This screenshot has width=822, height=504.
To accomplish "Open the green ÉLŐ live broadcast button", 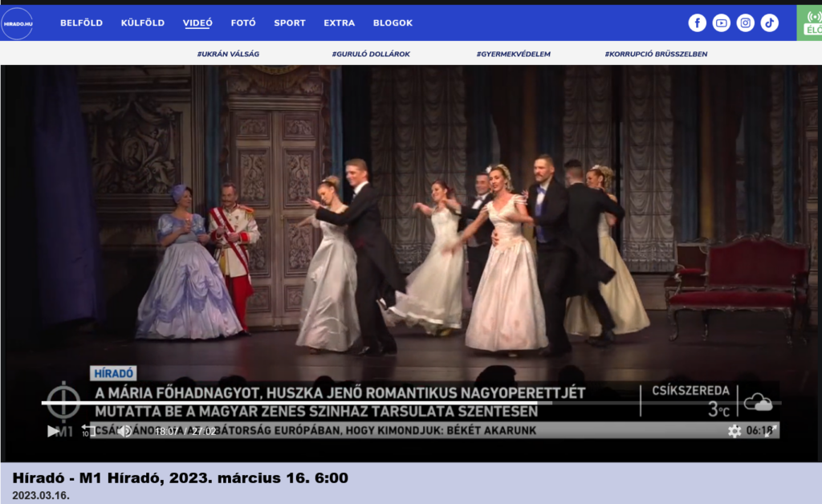I will coord(809,23).
